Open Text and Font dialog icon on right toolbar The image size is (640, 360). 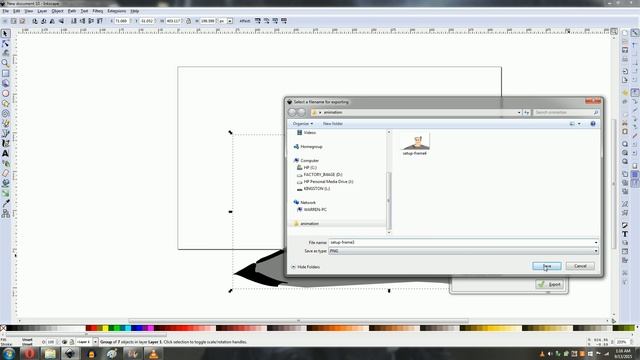click(625, 234)
